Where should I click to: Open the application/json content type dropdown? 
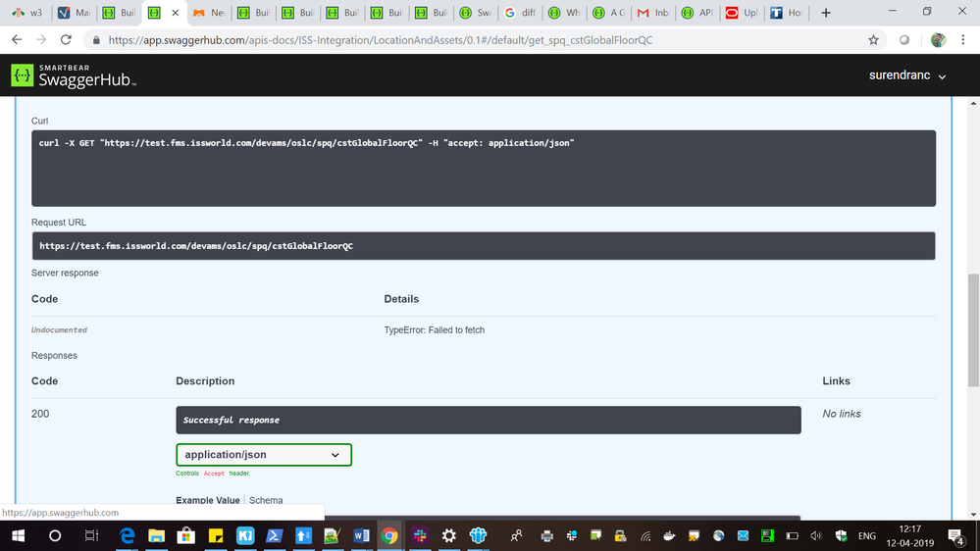pos(263,455)
